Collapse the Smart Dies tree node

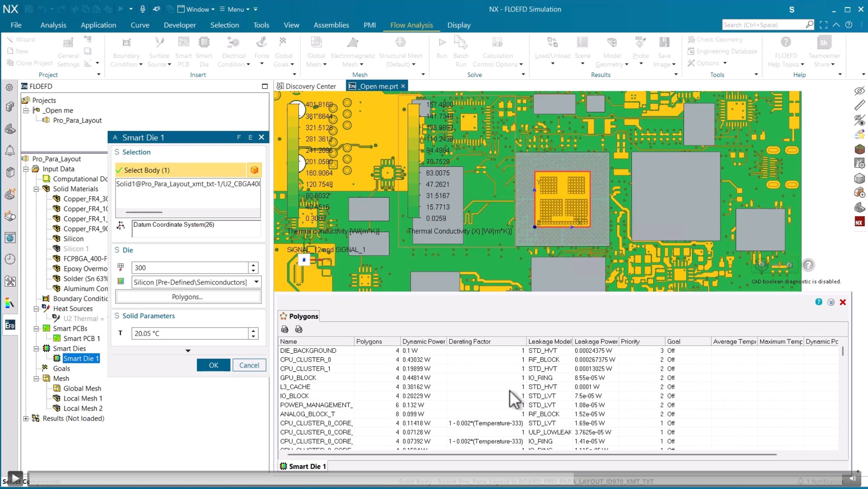36,349
